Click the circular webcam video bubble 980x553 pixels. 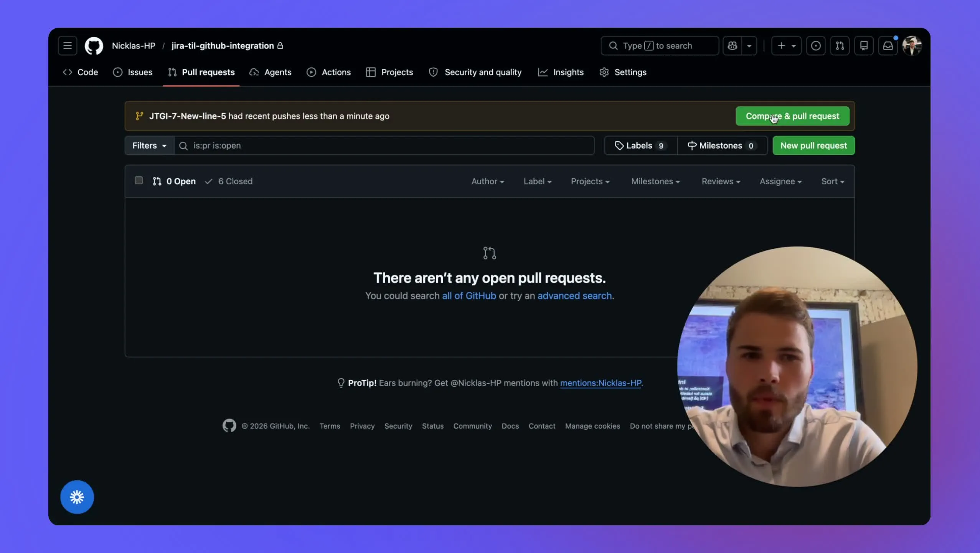point(797,367)
